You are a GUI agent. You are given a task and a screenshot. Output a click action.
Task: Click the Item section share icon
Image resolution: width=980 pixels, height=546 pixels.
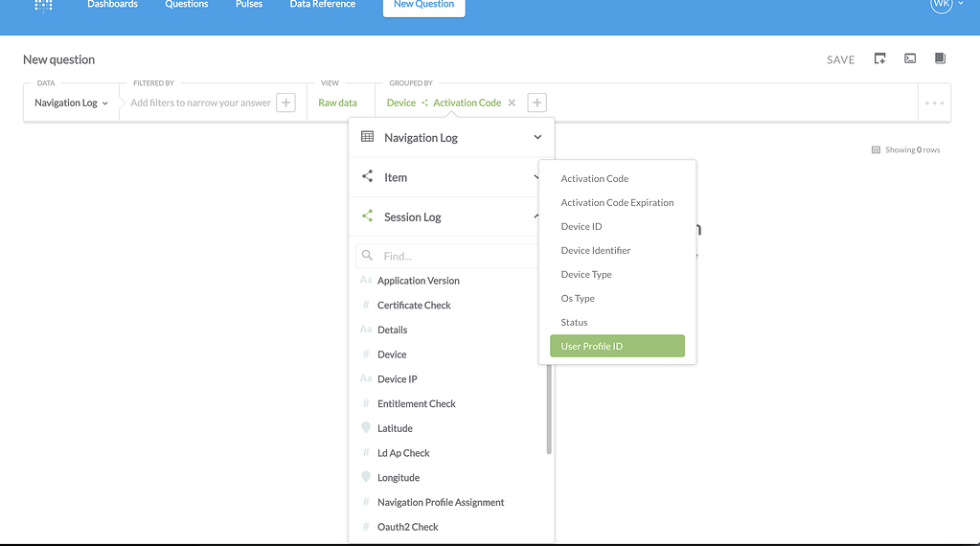[368, 176]
